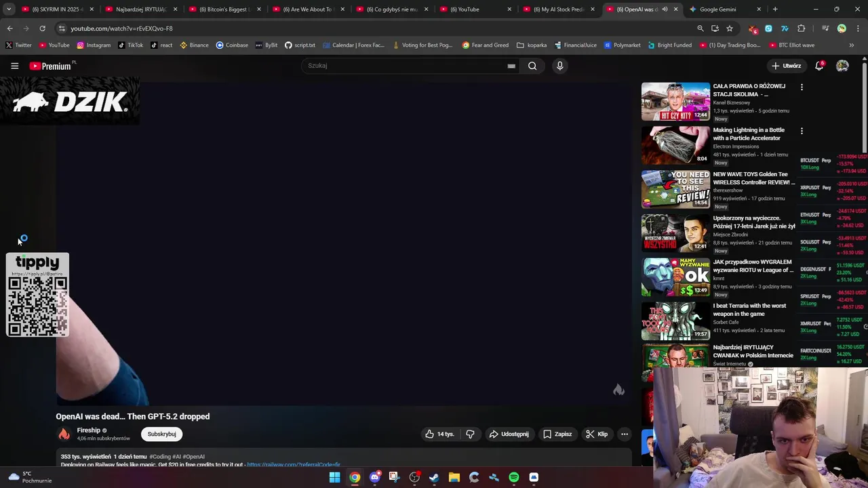Open the Binance bookmark
The height and width of the screenshot is (488, 868).
194,45
